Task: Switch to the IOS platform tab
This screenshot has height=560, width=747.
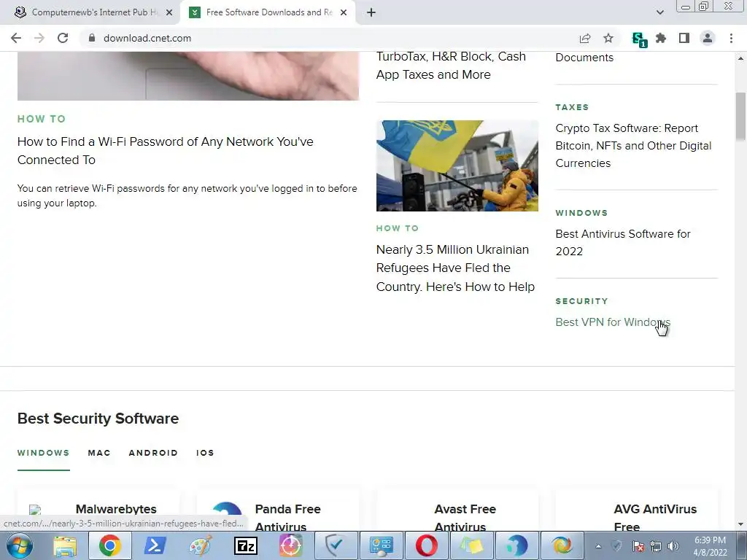Action: click(205, 453)
